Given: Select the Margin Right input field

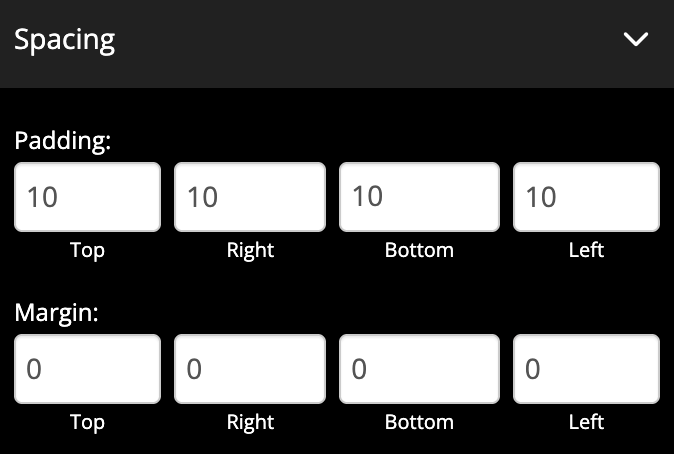Looking at the screenshot, I should tap(250, 369).
